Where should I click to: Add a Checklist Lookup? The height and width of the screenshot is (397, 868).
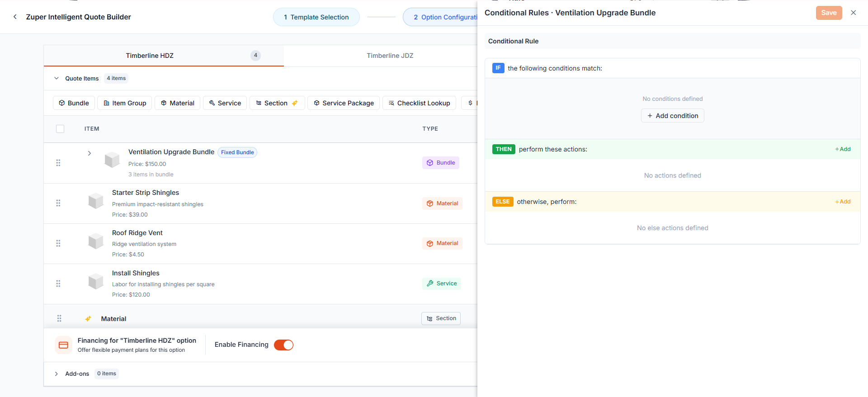(x=419, y=103)
